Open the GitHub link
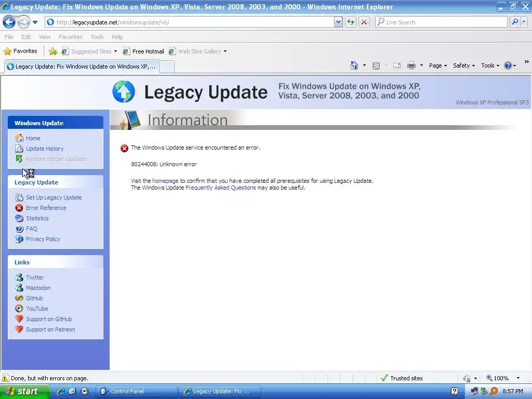Image resolution: width=532 pixels, height=399 pixels. pos(34,298)
